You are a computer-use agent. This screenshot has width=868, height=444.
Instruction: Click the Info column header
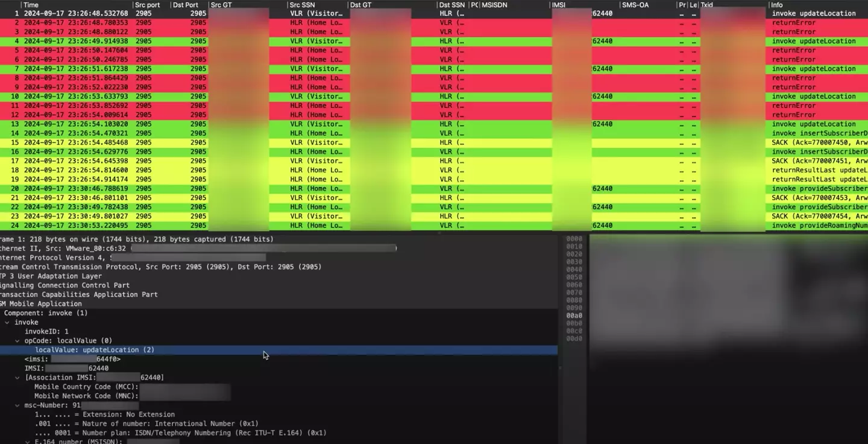777,5
